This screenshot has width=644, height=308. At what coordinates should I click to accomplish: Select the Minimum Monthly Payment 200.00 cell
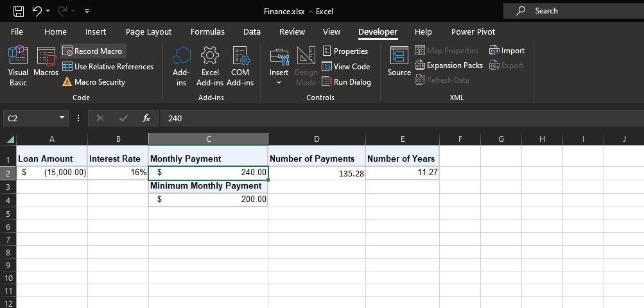click(x=208, y=199)
